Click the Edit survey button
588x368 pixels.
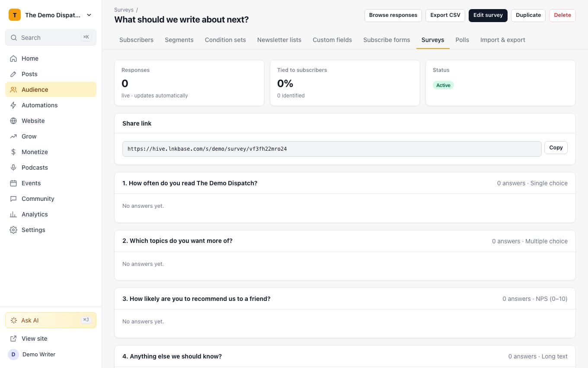488,15
